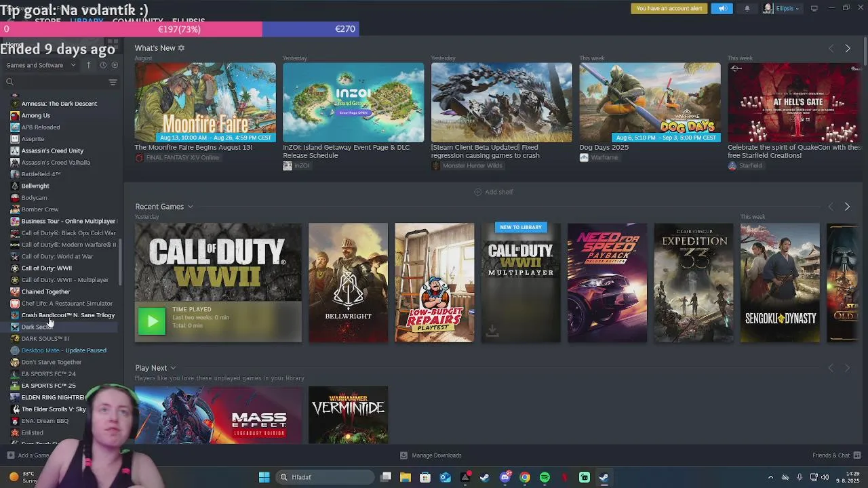Viewport: 868px width, 488px height.
Task: Select Sengoku Dynasty game tile
Action: tap(780, 283)
